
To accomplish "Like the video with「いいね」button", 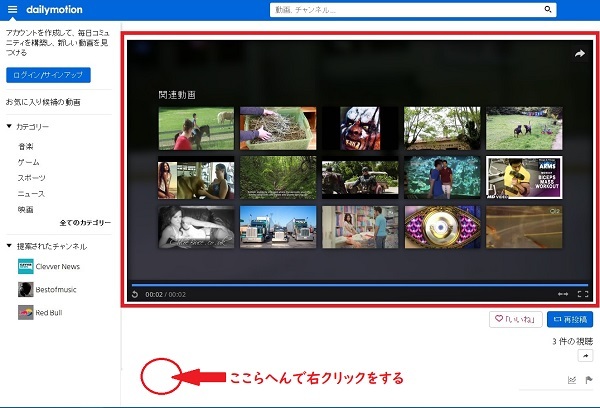I will tap(515, 320).
